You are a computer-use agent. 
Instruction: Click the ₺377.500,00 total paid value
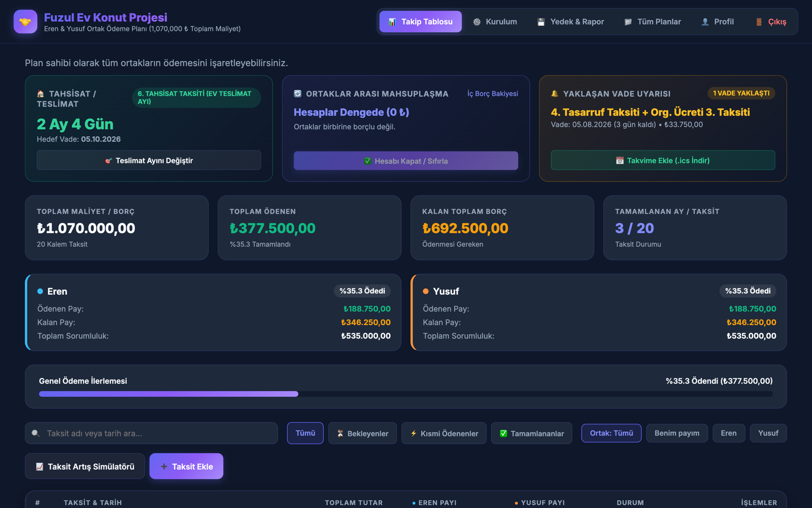(273, 229)
